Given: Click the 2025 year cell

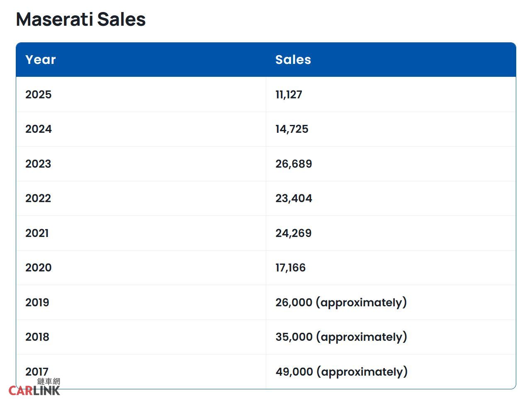Looking at the screenshot, I should click(x=39, y=95).
